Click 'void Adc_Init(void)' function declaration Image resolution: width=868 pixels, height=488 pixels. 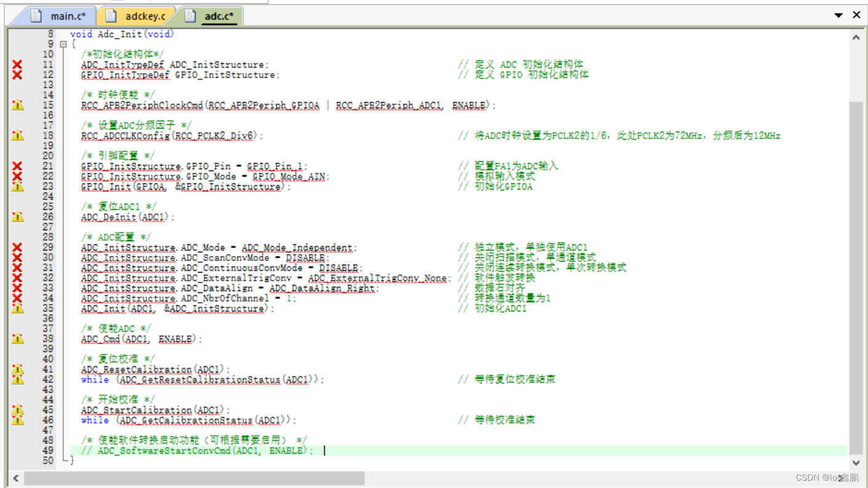click(122, 34)
